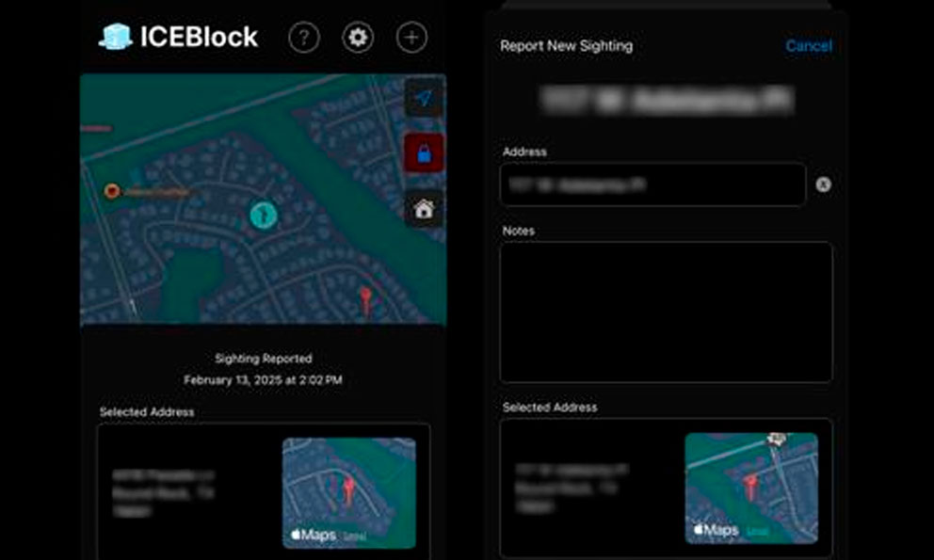Toggle the red lock button on map
This screenshot has width=934, height=560.
click(424, 153)
